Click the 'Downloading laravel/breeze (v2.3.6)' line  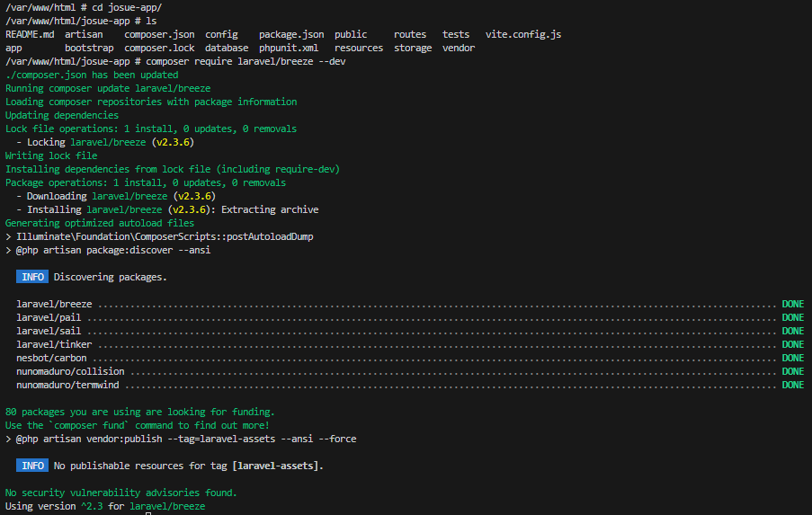pyautogui.click(x=116, y=196)
